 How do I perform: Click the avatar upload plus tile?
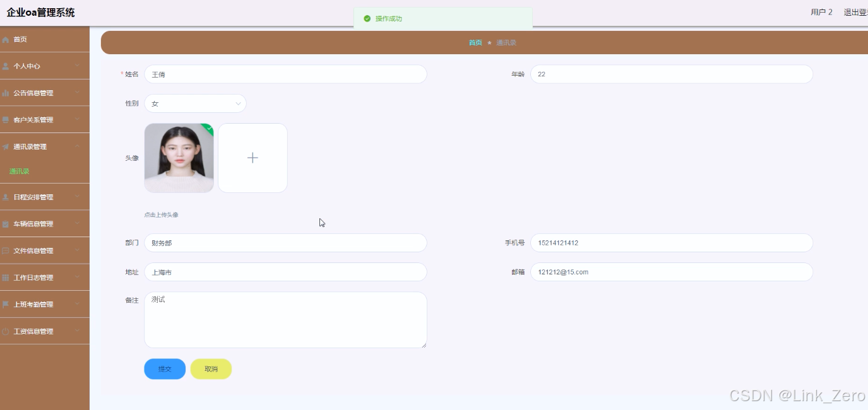tap(253, 158)
